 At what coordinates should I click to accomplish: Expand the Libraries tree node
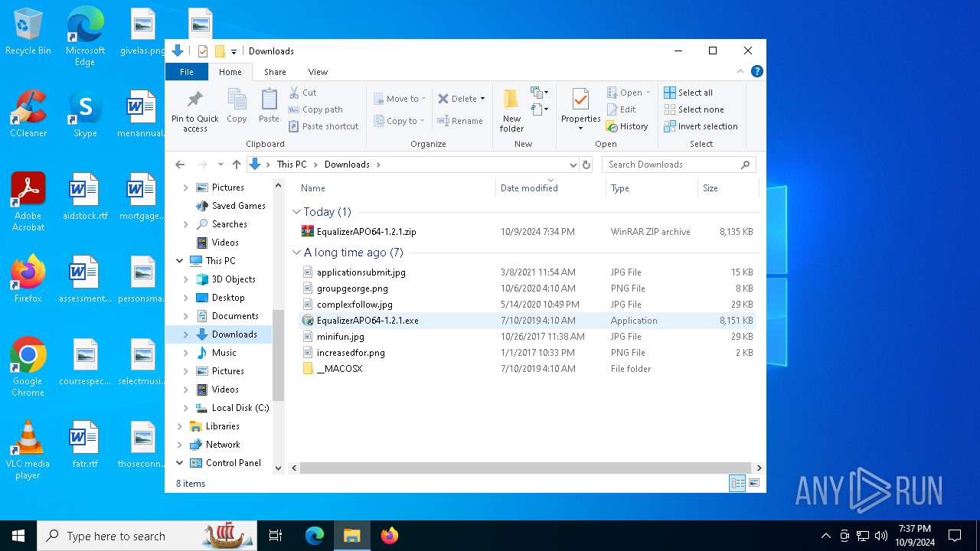pos(180,426)
